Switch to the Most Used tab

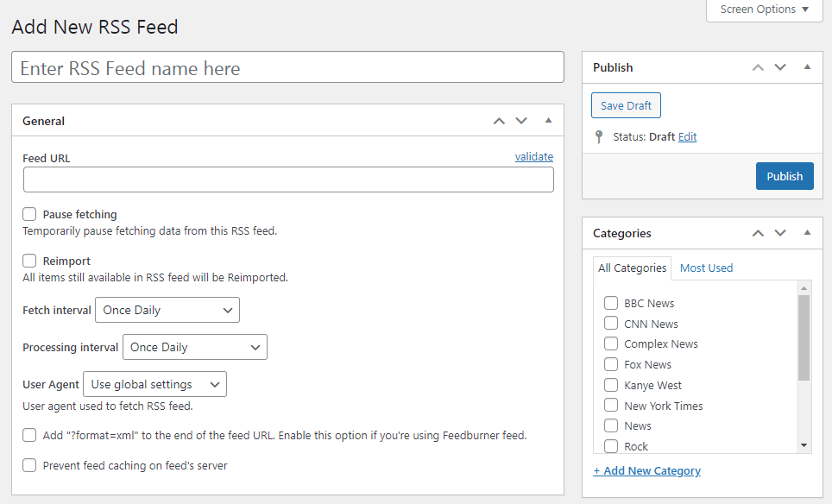coord(706,268)
